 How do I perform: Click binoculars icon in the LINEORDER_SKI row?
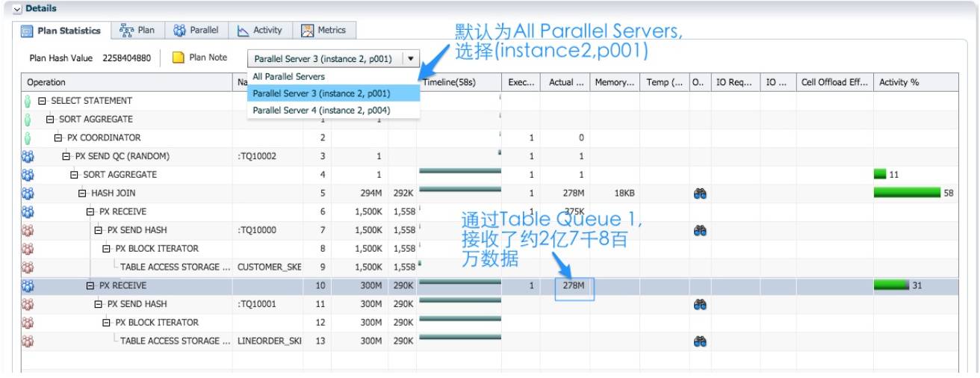700,341
